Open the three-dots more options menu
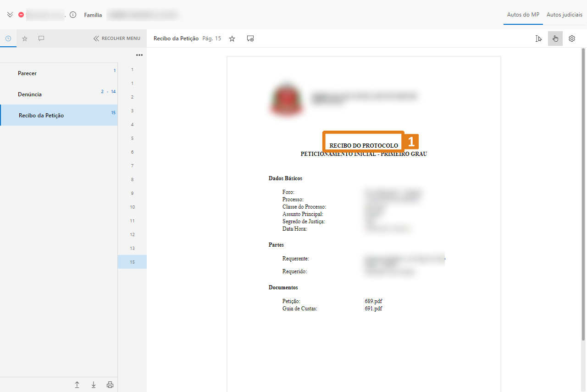The height and width of the screenshot is (392, 587). tap(139, 55)
